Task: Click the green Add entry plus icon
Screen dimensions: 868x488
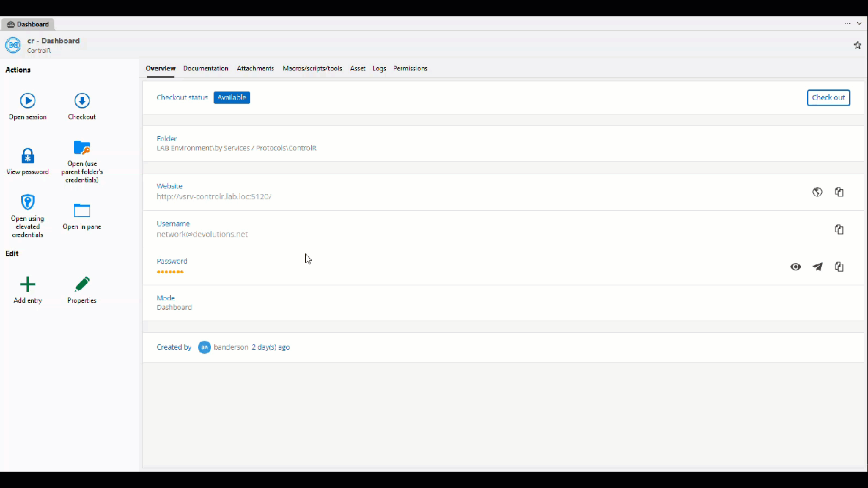Action: click(28, 284)
